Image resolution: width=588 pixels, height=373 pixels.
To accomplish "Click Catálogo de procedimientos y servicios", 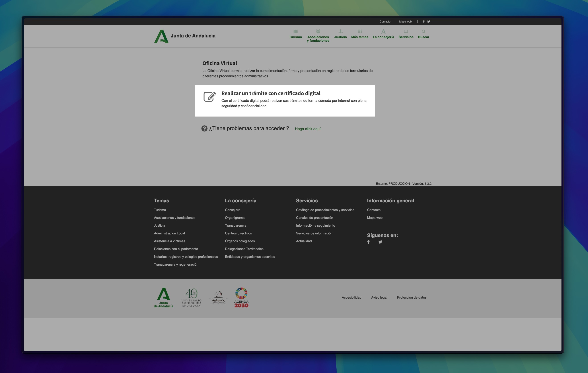I will (x=325, y=210).
